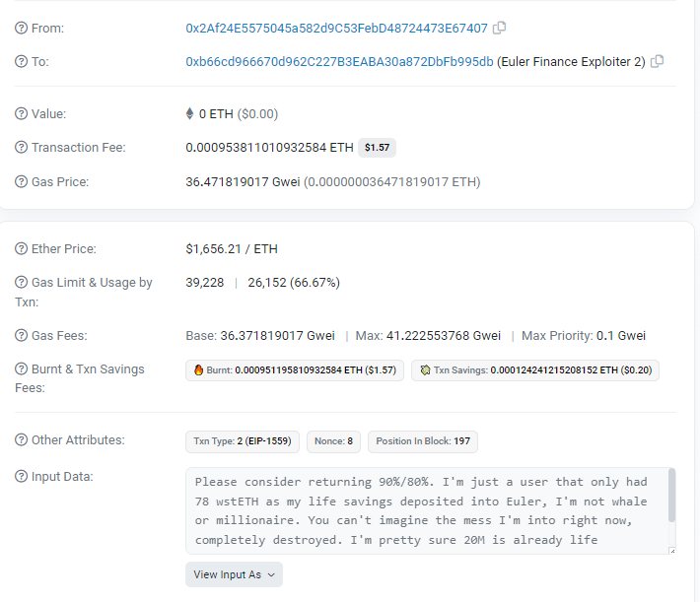Open Euler Finance Exploiter 2 address link
This screenshot has height=602, width=700.
click(339, 62)
